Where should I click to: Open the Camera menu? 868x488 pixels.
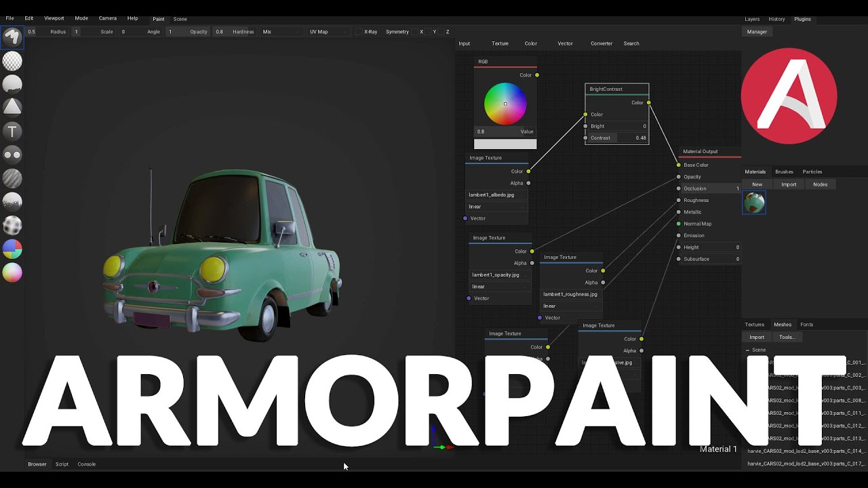(107, 18)
